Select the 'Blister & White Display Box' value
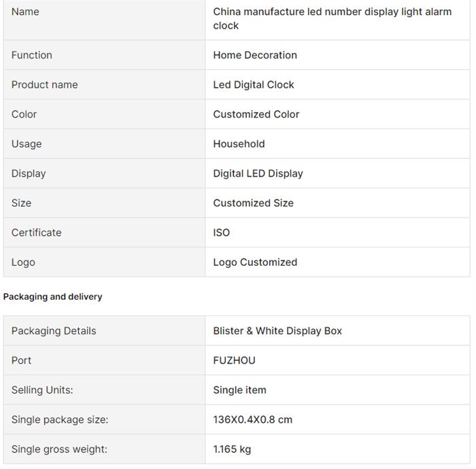Viewport: 476px width, 469px height. (277, 331)
